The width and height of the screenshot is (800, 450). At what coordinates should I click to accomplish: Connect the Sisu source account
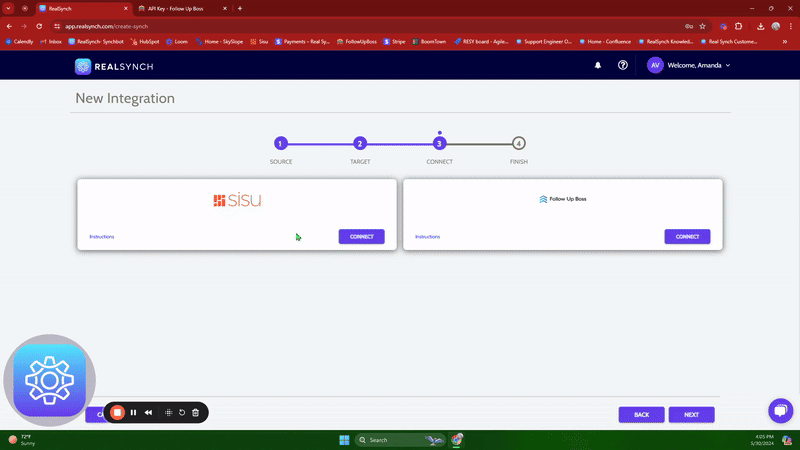(361, 236)
